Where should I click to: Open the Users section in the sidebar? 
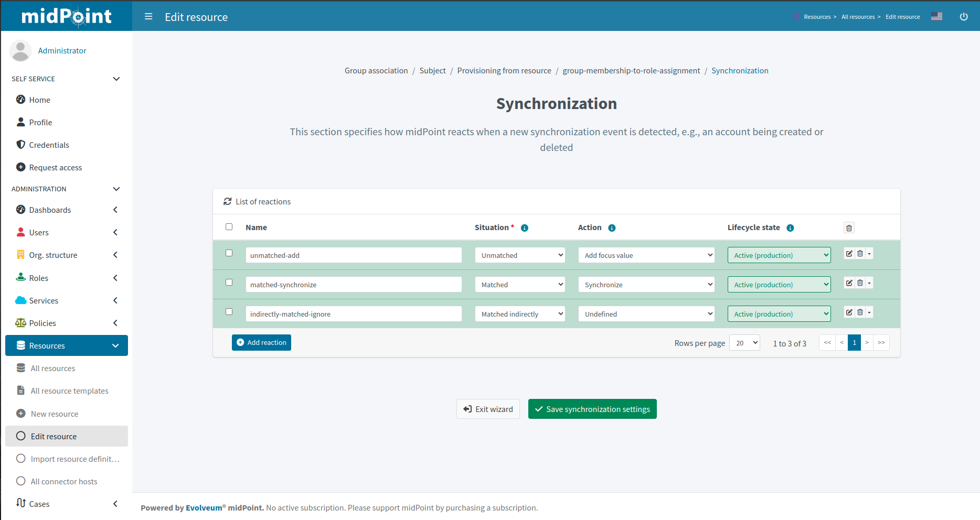(x=39, y=232)
